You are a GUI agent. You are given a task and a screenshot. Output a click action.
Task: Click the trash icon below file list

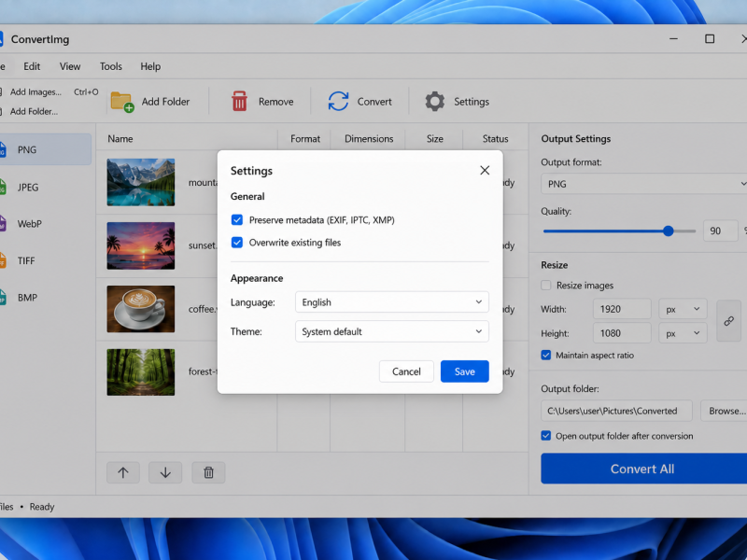click(x=208, y=472)
